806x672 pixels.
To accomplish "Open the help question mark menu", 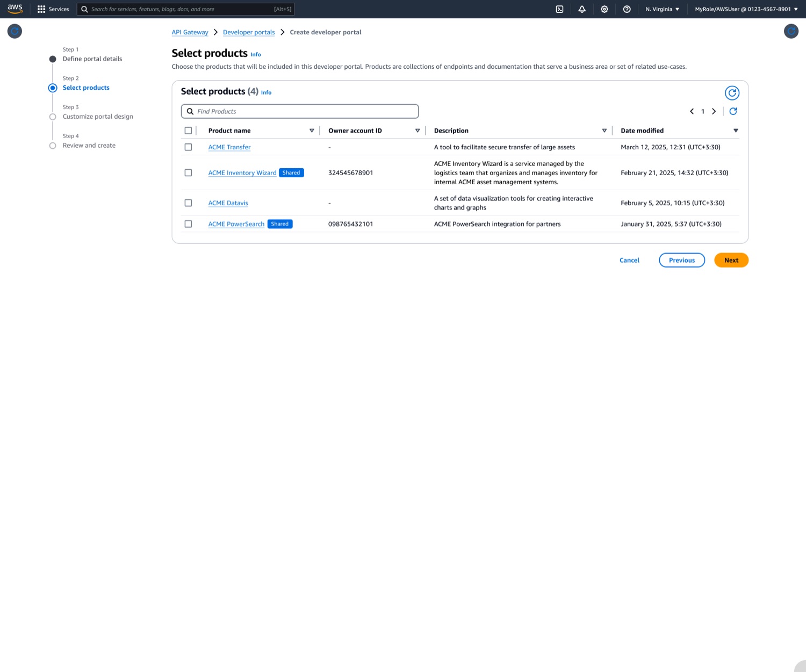I will pos(627,9).
